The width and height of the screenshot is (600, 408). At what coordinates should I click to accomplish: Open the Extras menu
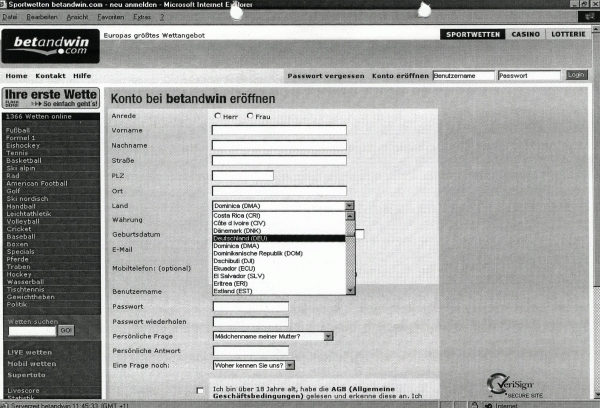142,17
